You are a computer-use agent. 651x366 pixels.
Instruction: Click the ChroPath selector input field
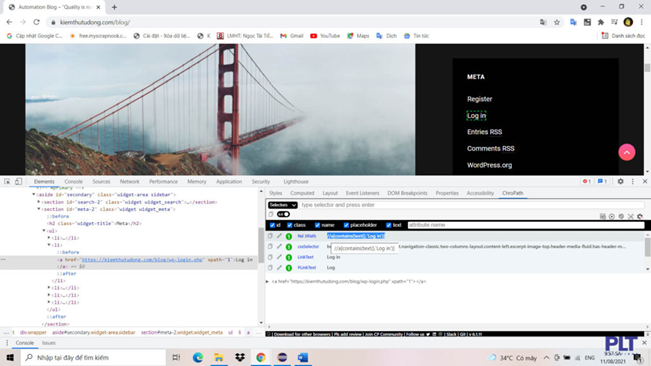[x=472, y=205]
